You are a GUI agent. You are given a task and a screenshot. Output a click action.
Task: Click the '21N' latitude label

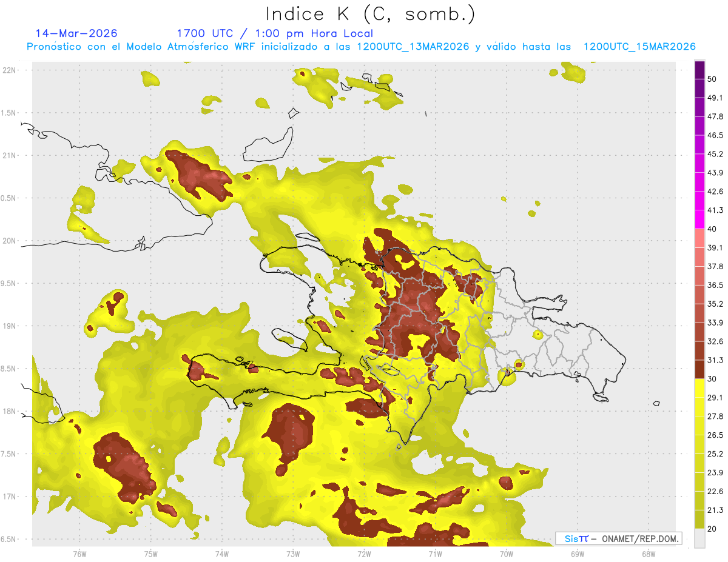(x=8, y=155)
